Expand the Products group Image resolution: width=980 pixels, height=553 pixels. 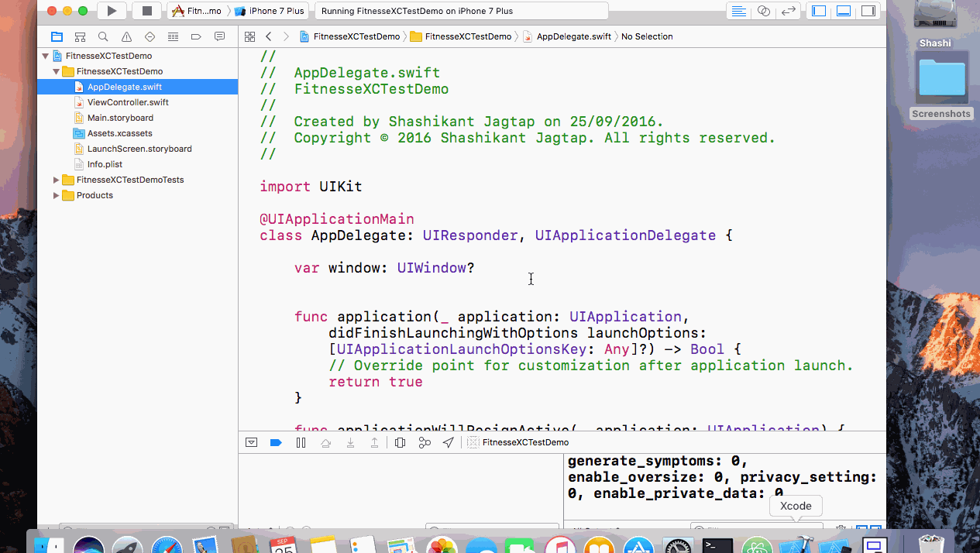tap(56, 195)
